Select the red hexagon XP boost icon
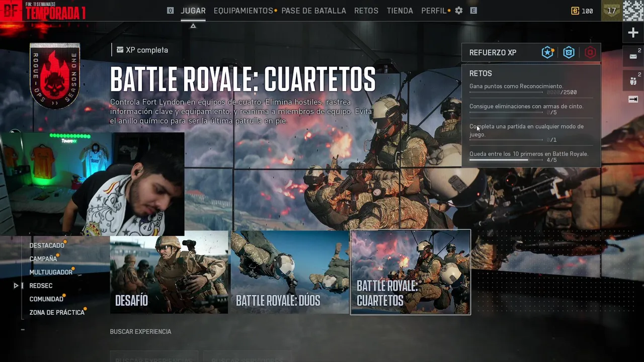644x362 pixels. (x=590, y=52)
